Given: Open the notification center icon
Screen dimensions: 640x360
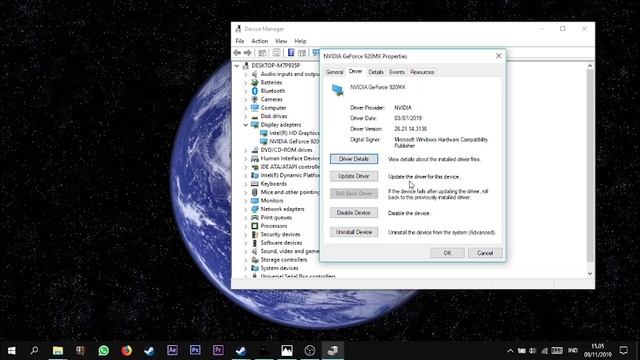Looking at the screenshot, I should [x=624, y=350].
